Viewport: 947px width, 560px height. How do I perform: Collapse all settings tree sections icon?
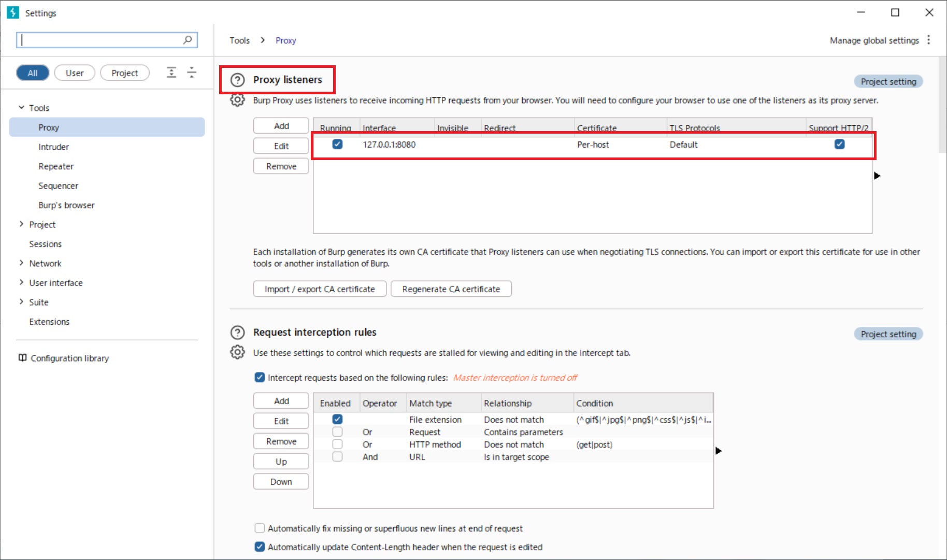click(x=192, y=73)
